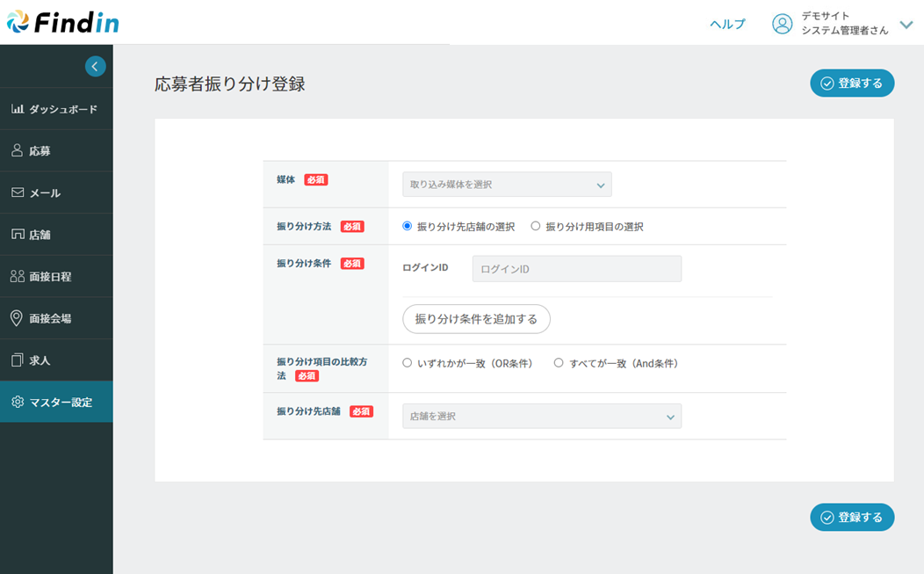Click into the ログインID input field
The width and height of the screenshot is (924, 574).
576,269
